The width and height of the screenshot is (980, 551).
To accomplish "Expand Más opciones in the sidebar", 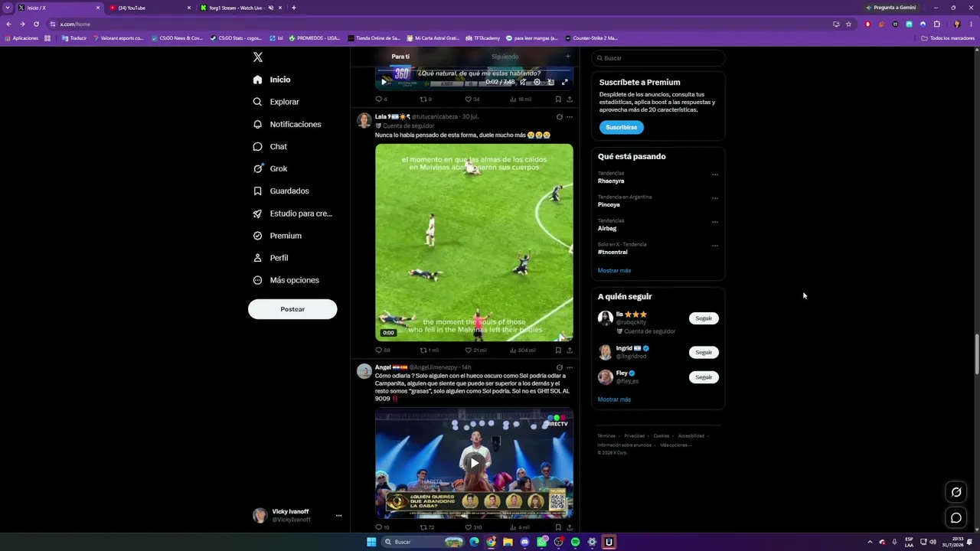I will pos(286,280).
